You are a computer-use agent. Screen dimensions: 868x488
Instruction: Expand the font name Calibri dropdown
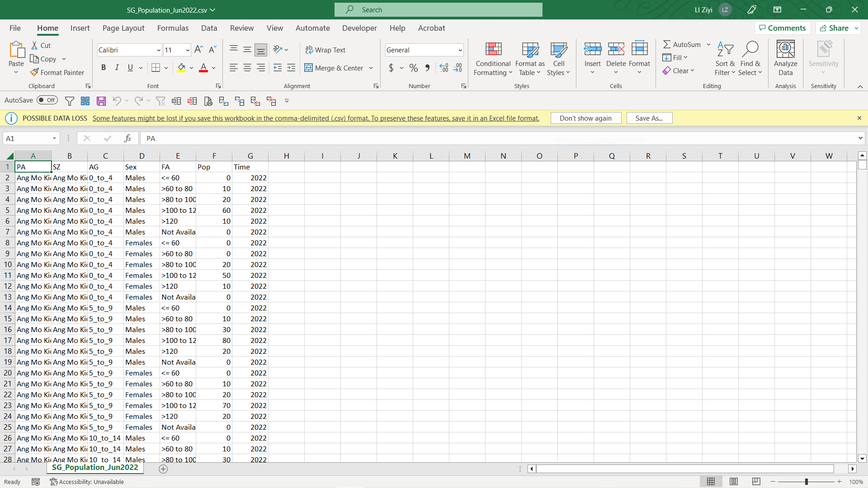point(159,50)
